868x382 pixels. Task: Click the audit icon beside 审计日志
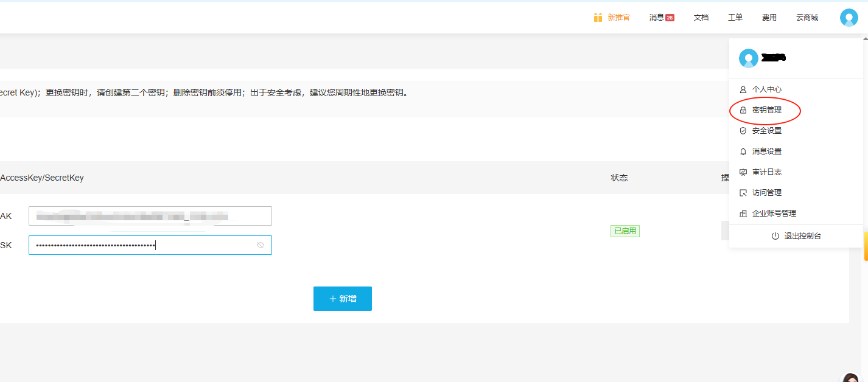tap(743, 172)
